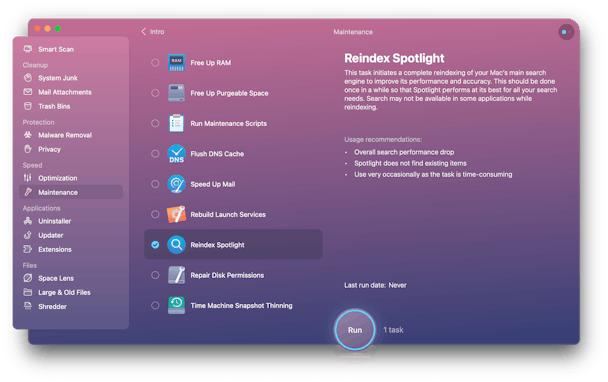Click the Extensions puzzle icon
Screen dimensions: 608x382
[x=28, y=249]
